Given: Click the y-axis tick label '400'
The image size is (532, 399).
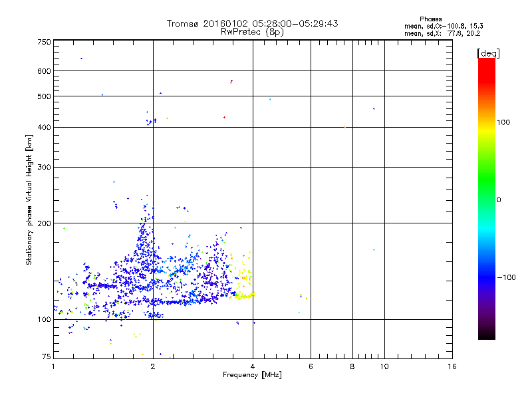Looking at the screenshot, I should coord(44,127).
